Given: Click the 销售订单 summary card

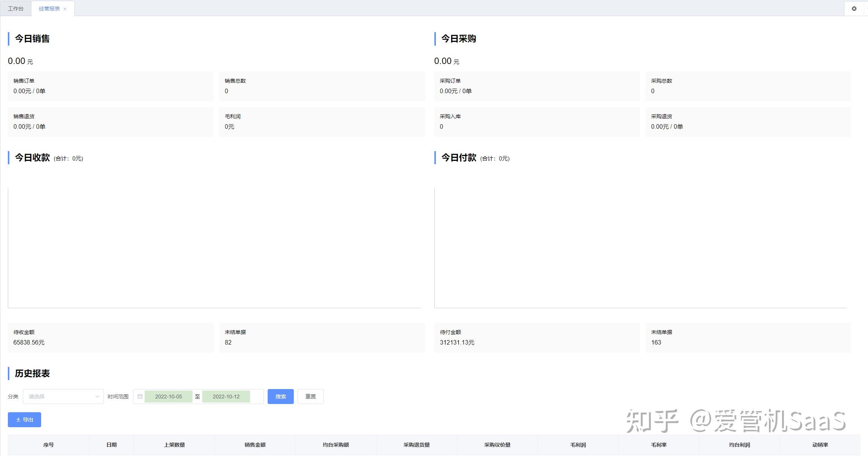Looking at the screenshot, I should (111, 86).
